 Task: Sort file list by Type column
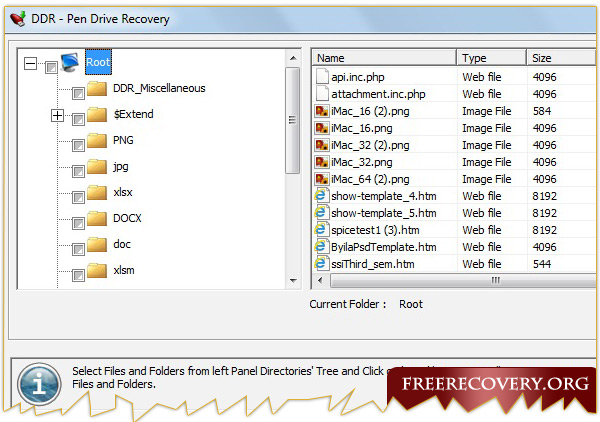pyautogui.click(x=492, y=58)
